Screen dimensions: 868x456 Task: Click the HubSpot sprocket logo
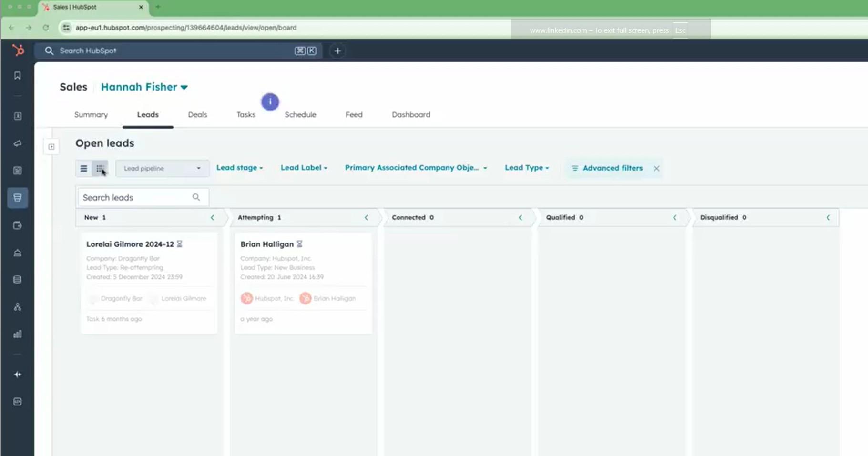click(18, 50)
